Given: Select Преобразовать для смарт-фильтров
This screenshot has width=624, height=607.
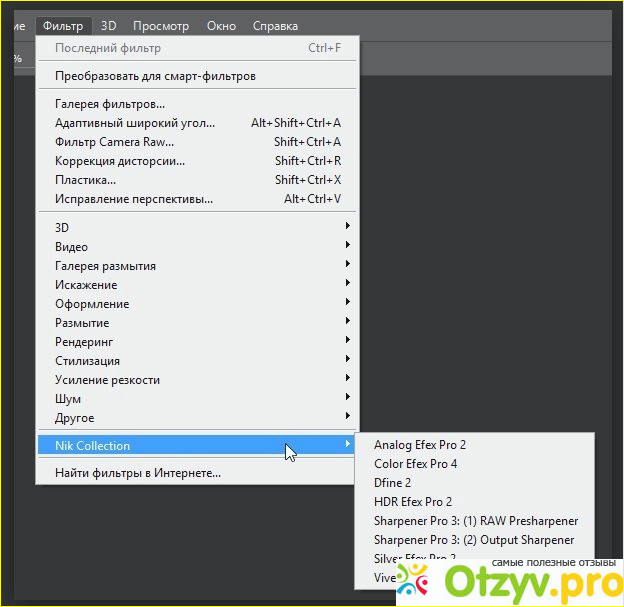Looking at the screenshot, I should click(155, 76).
